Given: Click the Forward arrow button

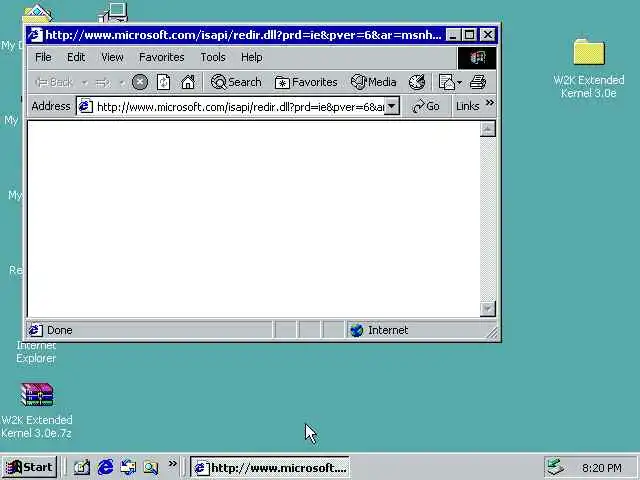Looking at the screenshot, I should [103, 82].
